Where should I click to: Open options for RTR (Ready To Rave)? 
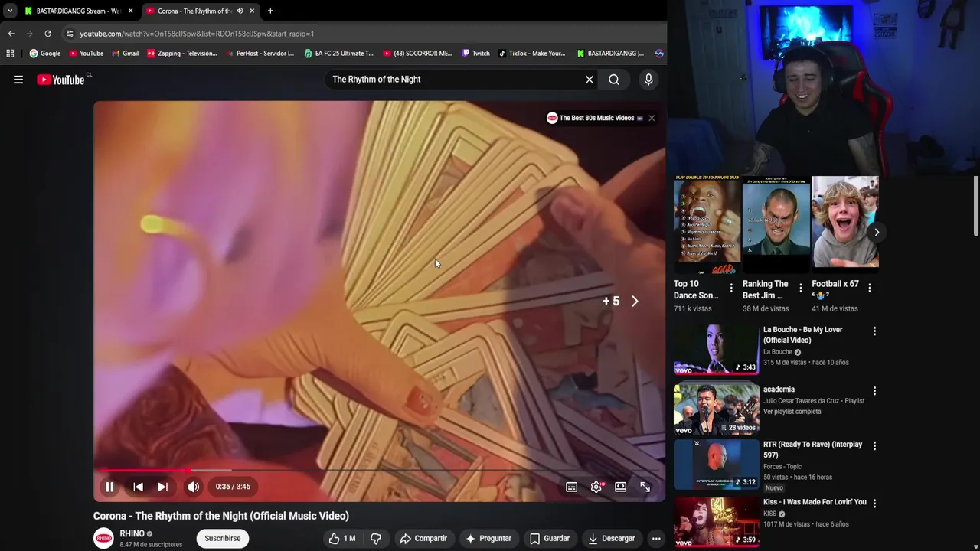tap(874, 445)
